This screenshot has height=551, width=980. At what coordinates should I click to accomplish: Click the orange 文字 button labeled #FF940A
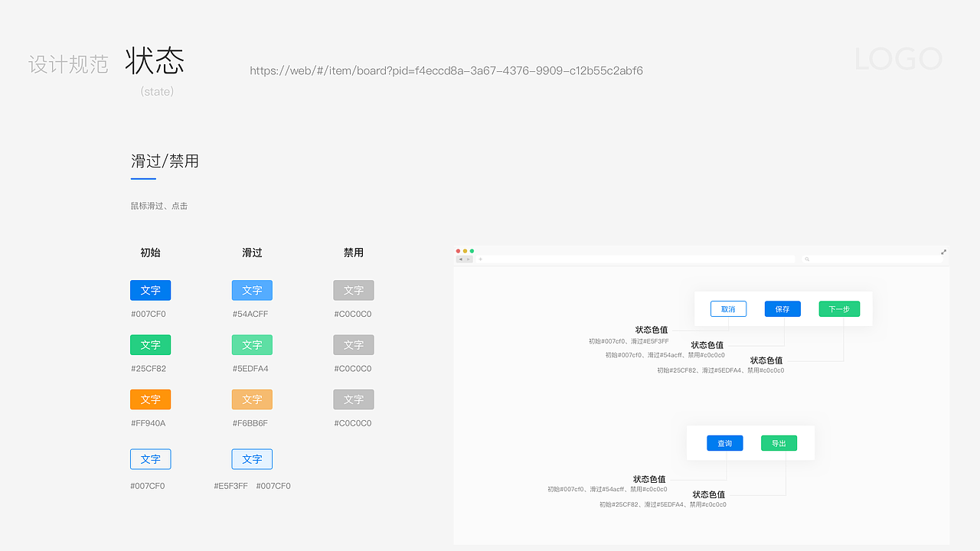click(150, 399)
